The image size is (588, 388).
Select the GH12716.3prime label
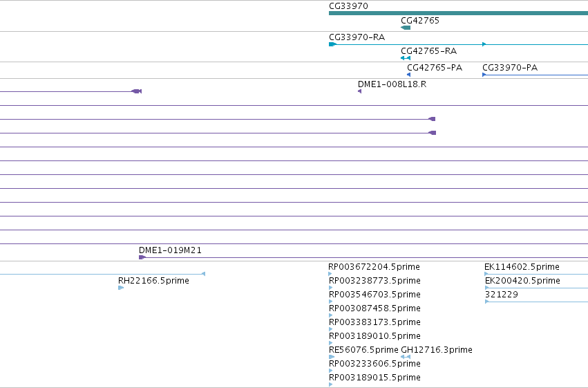[437, 350]
